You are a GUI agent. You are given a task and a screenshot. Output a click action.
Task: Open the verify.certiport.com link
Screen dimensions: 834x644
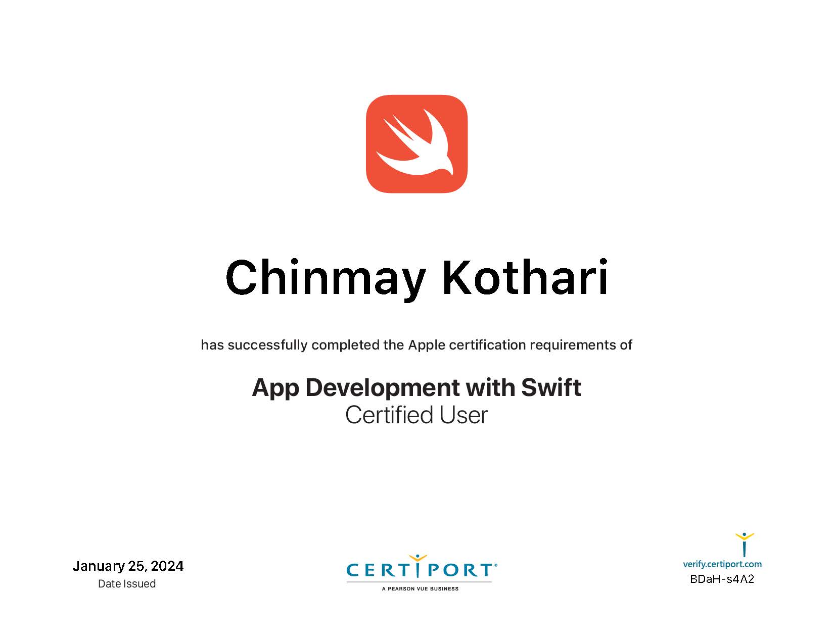(x=722, y=564)
